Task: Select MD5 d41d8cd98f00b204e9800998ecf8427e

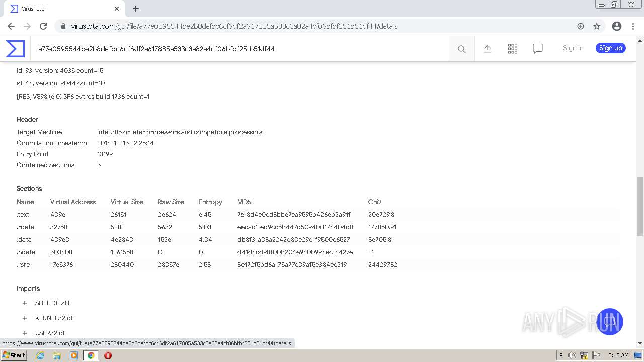Action: pos(295,252)
